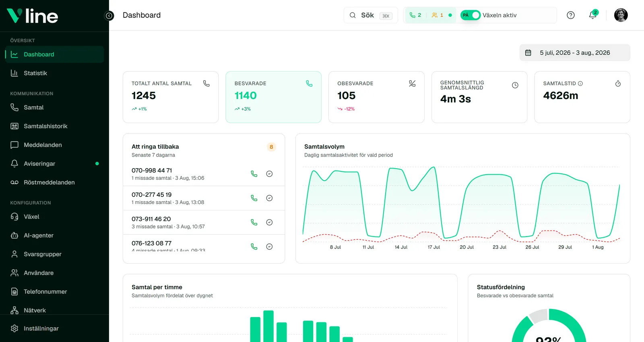Image resolution: width=644 pixels, height=342 pixels.
Task: Collapse the sidebar with the arrow button
Action: (109, 16)
